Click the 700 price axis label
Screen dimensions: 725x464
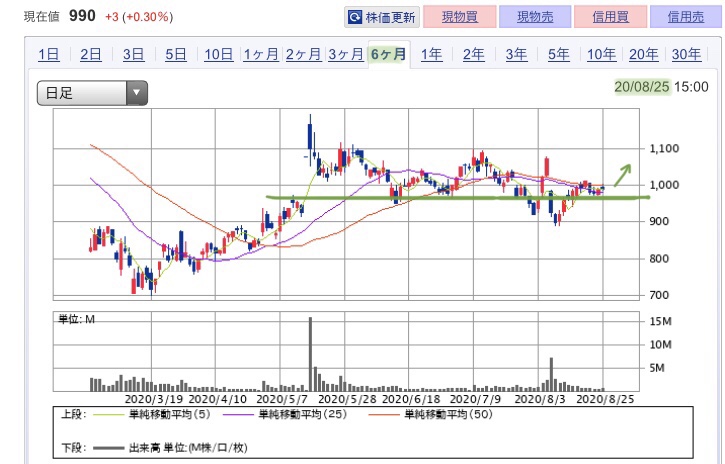[x=659, y=295]
